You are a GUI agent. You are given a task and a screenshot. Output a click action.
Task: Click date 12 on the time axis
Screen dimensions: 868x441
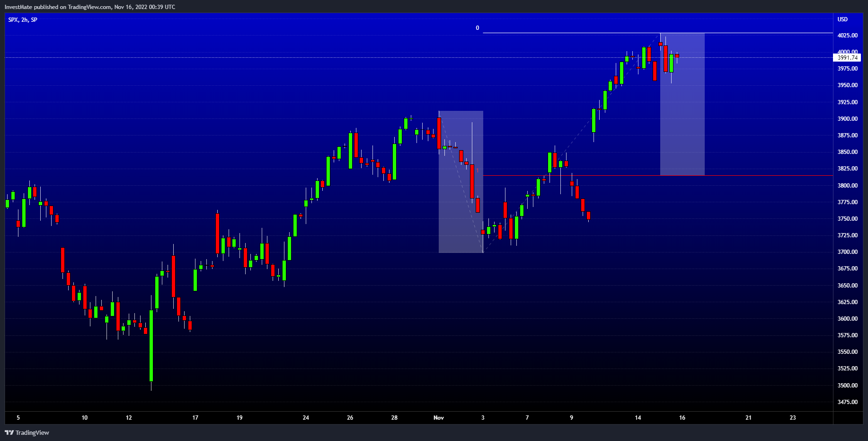(129, 418)
